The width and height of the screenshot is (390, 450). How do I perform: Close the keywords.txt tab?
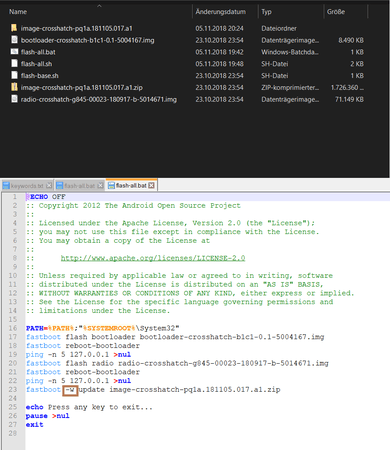pos(49,186)
